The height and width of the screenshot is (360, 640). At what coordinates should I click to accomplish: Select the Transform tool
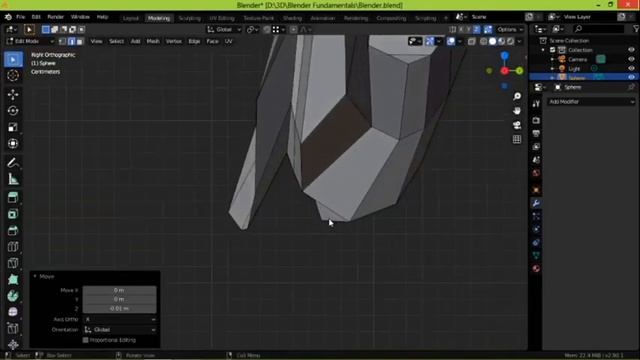click(13, 143)
